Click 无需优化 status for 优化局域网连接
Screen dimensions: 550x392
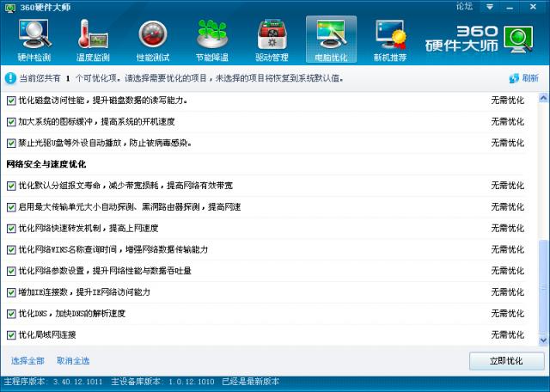click(x=508, y=334)
